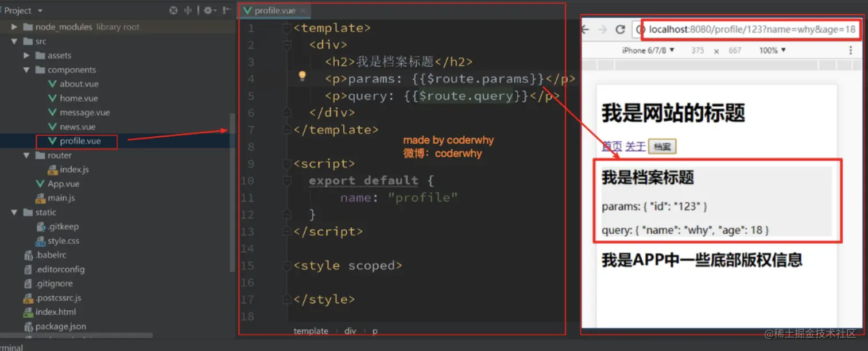Click the CSS file icon beside style.css
The width and height of the screenshot is (868, 351).
click(x=40, y=241)
